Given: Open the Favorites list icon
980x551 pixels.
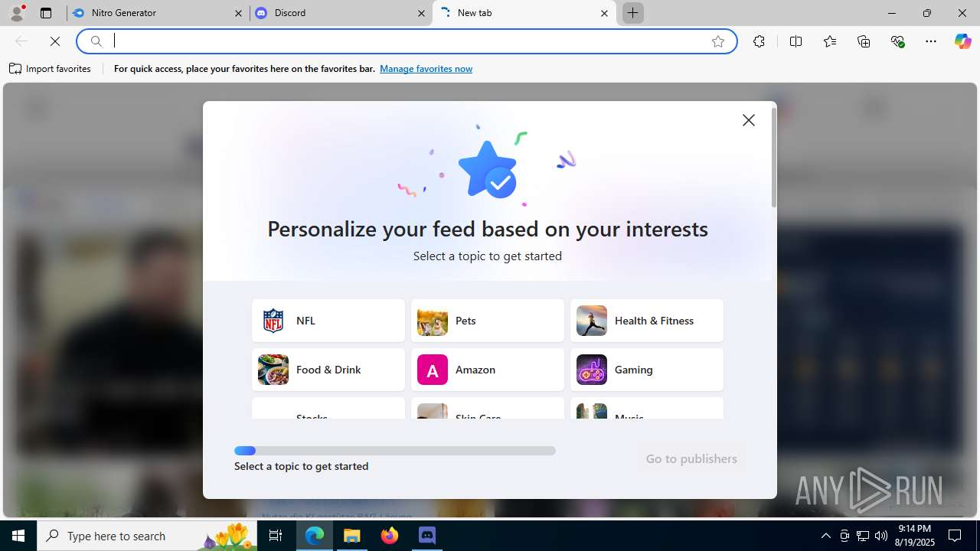Looking at the screenshot, I should (830, 41).
